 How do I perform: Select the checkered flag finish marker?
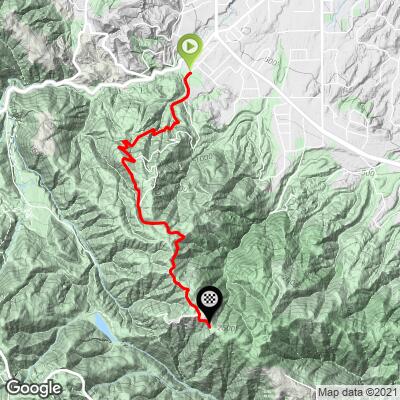click(x=210, y=305)
